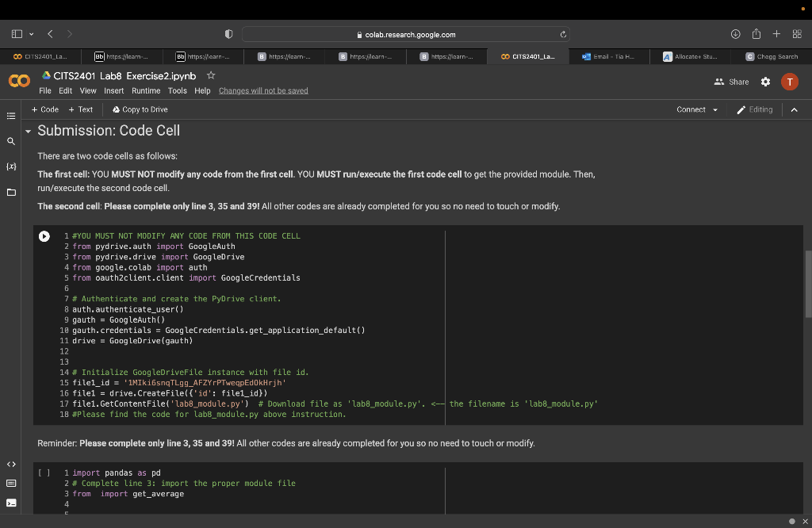
Task: Run the first code cell
Action: [44, 236]
